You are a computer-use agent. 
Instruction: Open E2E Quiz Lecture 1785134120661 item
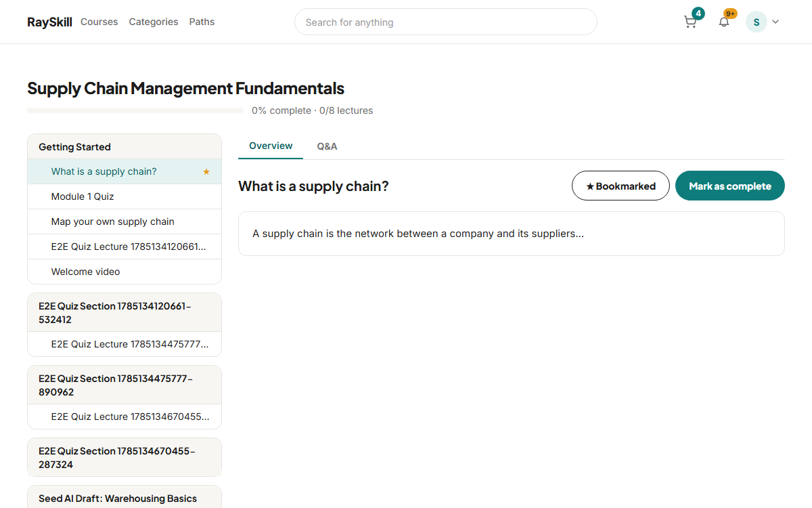click(x=125, y=247)
